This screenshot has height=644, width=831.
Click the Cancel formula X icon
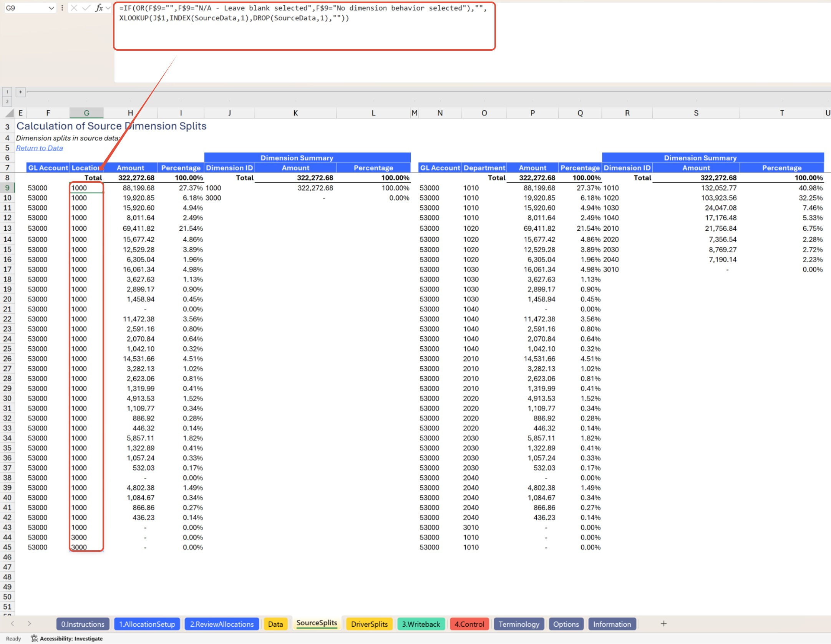coord(74,8)
